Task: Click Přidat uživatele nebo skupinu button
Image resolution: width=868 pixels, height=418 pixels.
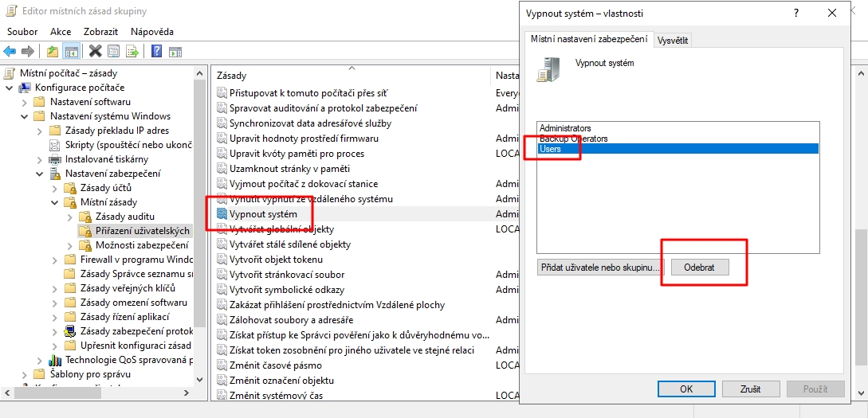Action: tap(601, 267)
